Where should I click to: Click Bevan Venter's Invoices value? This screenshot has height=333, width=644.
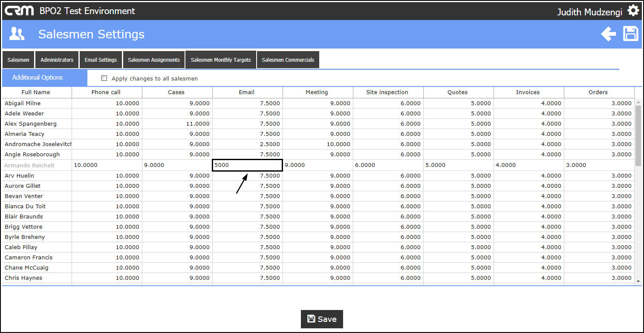pos(551,196)
